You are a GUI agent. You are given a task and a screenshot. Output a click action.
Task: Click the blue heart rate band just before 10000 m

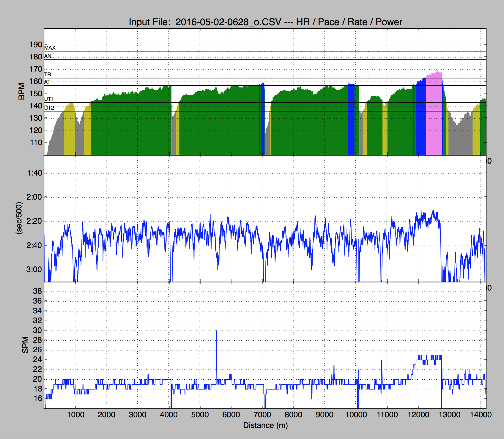[x=351, y=119]
